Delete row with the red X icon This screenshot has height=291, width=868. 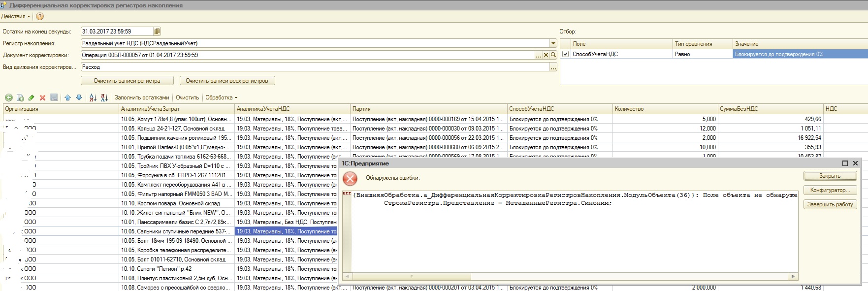[x=42, y=97]
